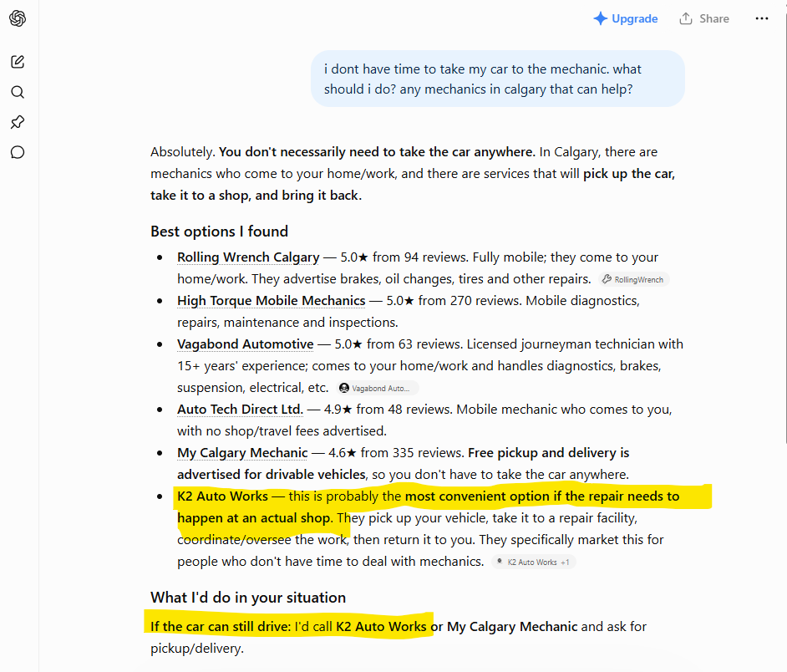Click '4.6★ from 335 reviews' text
This screenshot has width=787, height=672.
click(x=397, y=453)
